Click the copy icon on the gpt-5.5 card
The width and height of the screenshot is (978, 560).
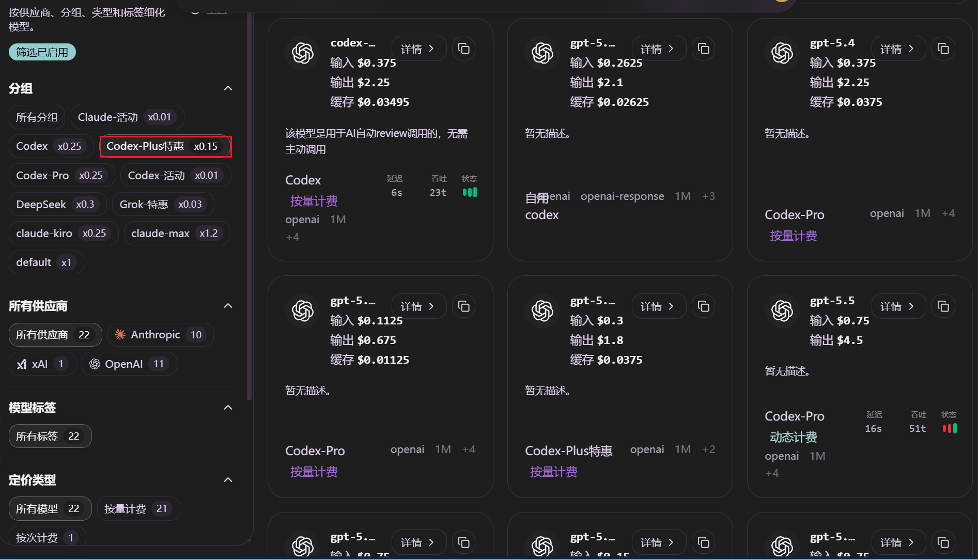coord(943,306)
